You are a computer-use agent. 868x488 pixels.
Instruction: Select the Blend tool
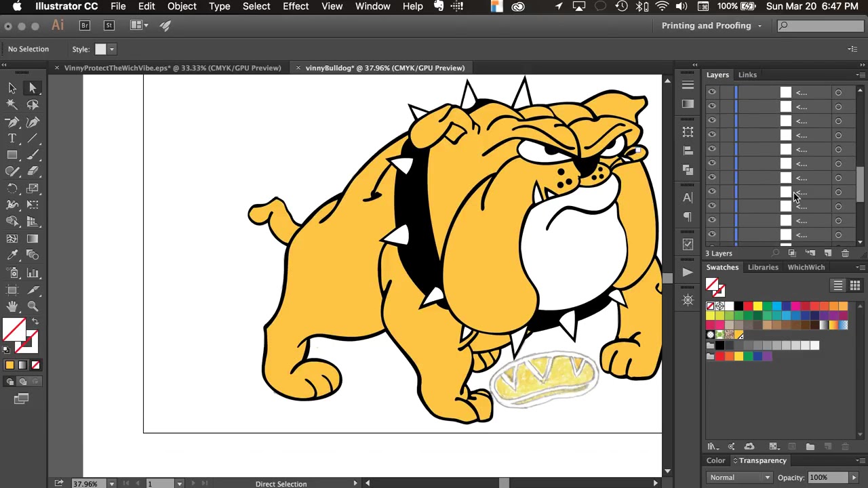[33, 255]
